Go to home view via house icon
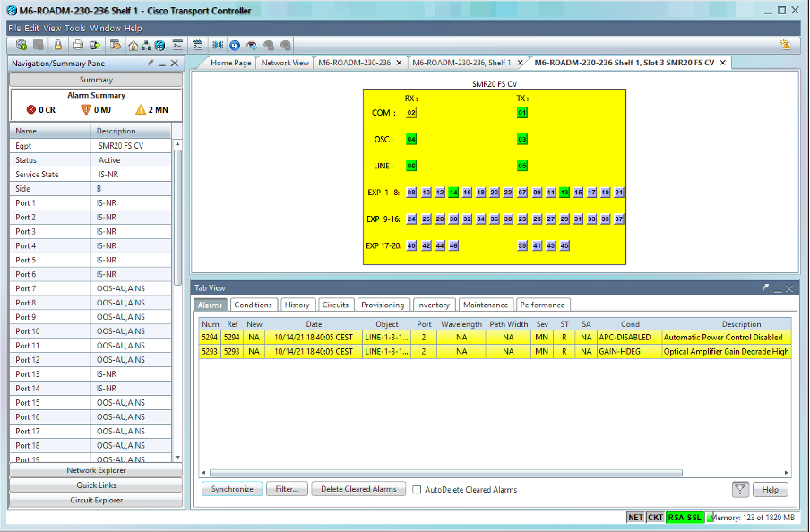This screenshot has width=810, height=532. click(x=133, y=46)
